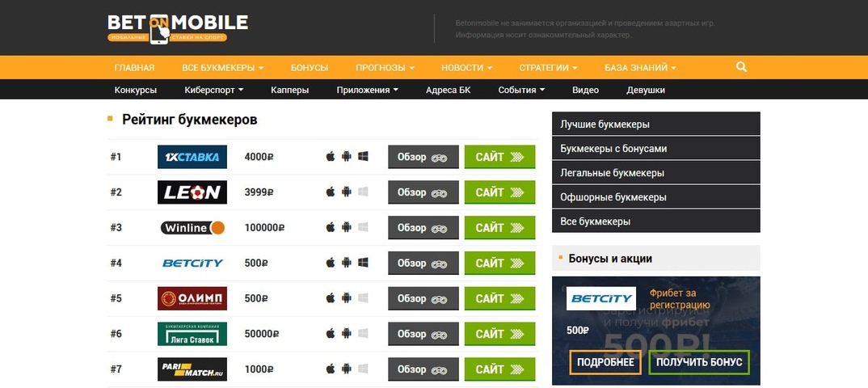868x388 pixels.
Task: Click САЙТ button for LEON
Action: (x=500, y=192)
